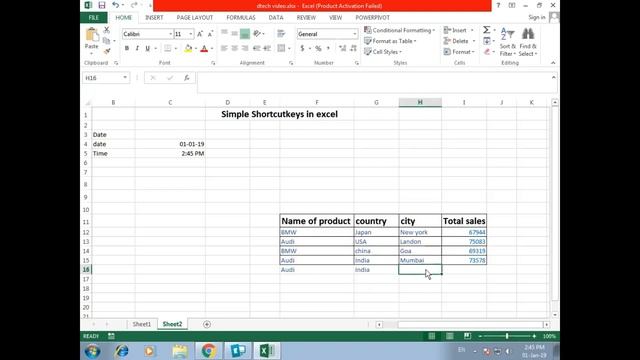Apply the red font color
Screen dimensions: 640x360
(204, 48)
